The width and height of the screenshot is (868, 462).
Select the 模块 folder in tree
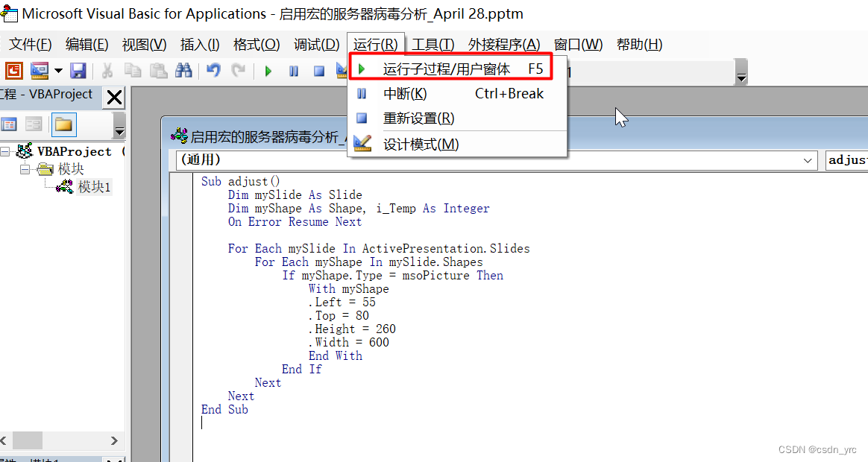tap(71, 168)
